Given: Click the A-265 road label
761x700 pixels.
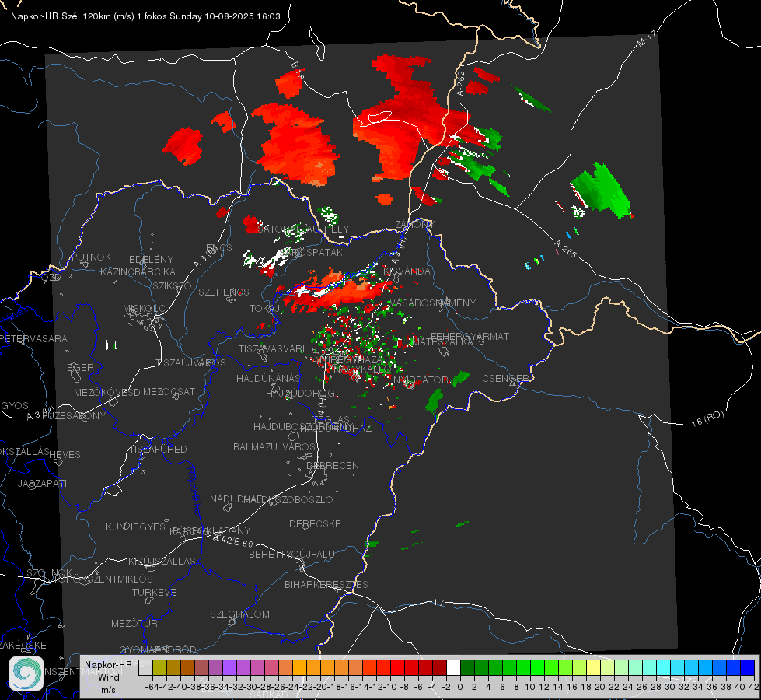Looking at the screenshot, I should coord(565,249).
